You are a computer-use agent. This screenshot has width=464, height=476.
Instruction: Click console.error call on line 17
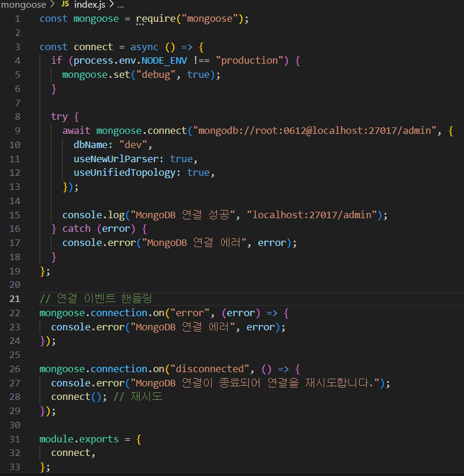[99, 243]
